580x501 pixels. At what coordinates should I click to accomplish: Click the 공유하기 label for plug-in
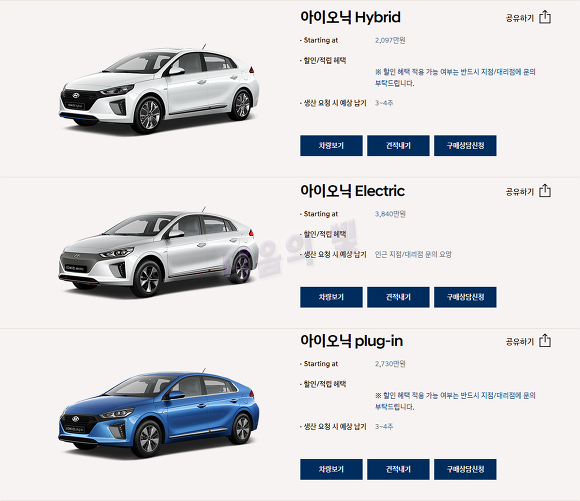click(520, 342)
